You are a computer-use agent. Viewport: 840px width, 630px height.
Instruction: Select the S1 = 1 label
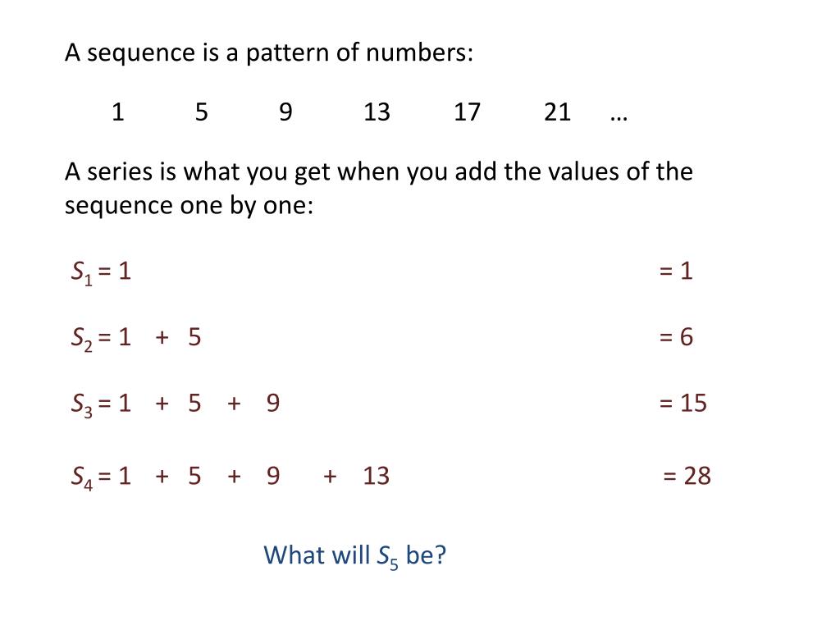click(x=101, y=272)
